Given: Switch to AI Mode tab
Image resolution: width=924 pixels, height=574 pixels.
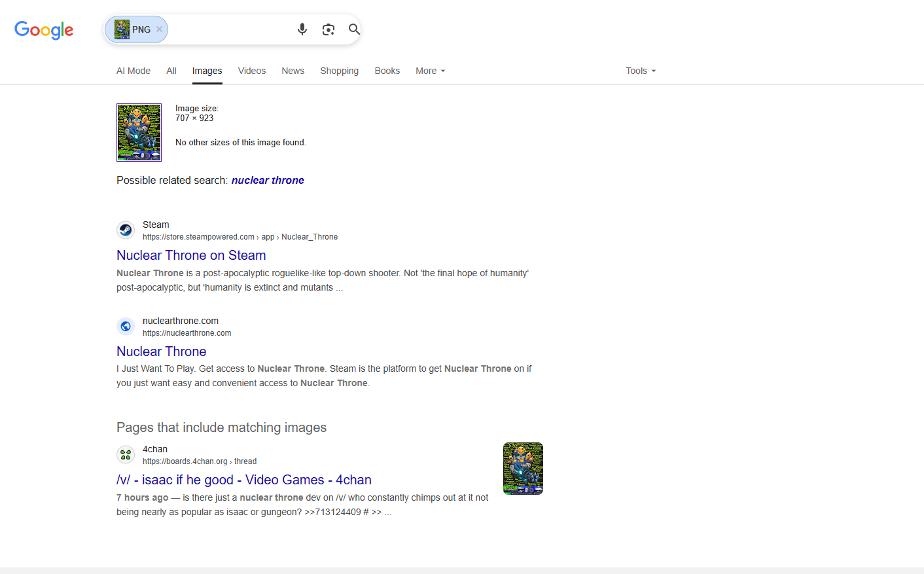Looking at the screenshot, I should [x=133, y=71].
